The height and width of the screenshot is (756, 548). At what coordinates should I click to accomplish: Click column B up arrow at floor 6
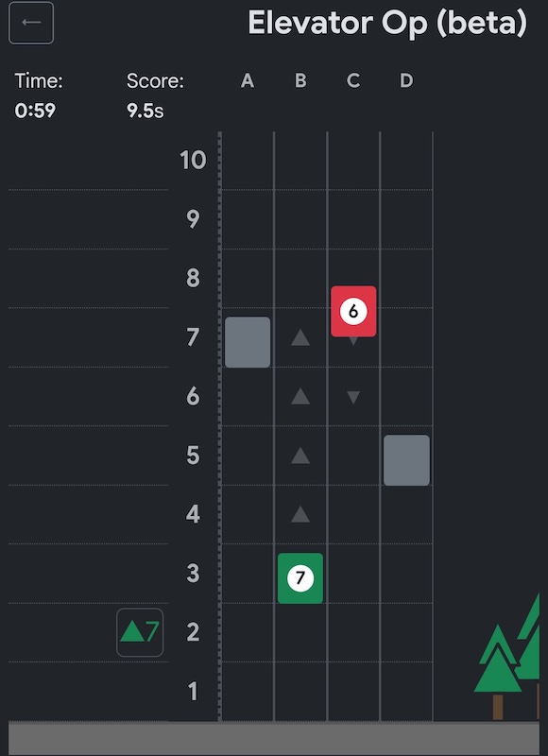point(300,396)
